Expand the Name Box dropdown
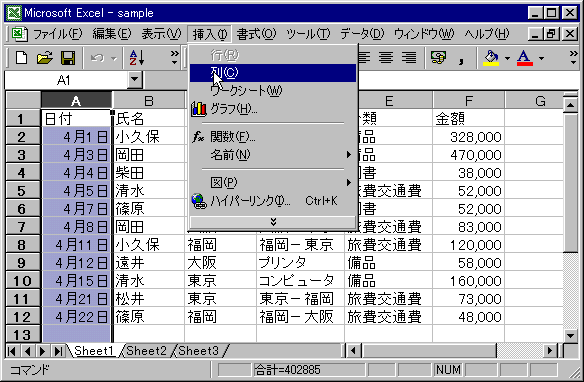The image size is (584, 382). (x=134, y=80)
